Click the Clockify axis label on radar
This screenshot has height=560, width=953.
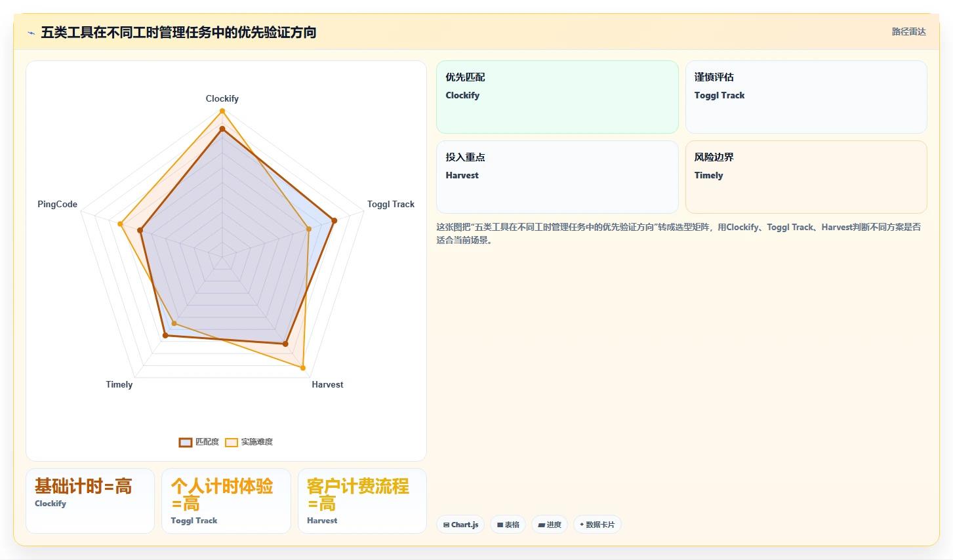[222, 98]
